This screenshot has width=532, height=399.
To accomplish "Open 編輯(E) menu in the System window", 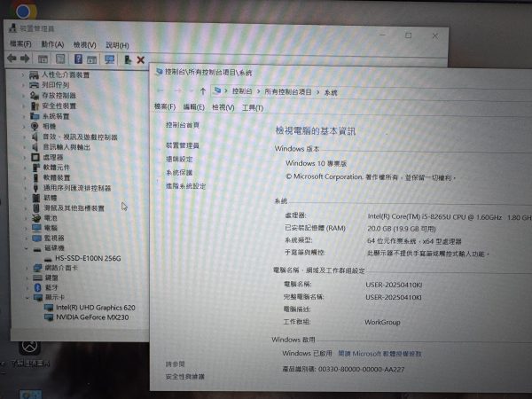I will point(193,107).
